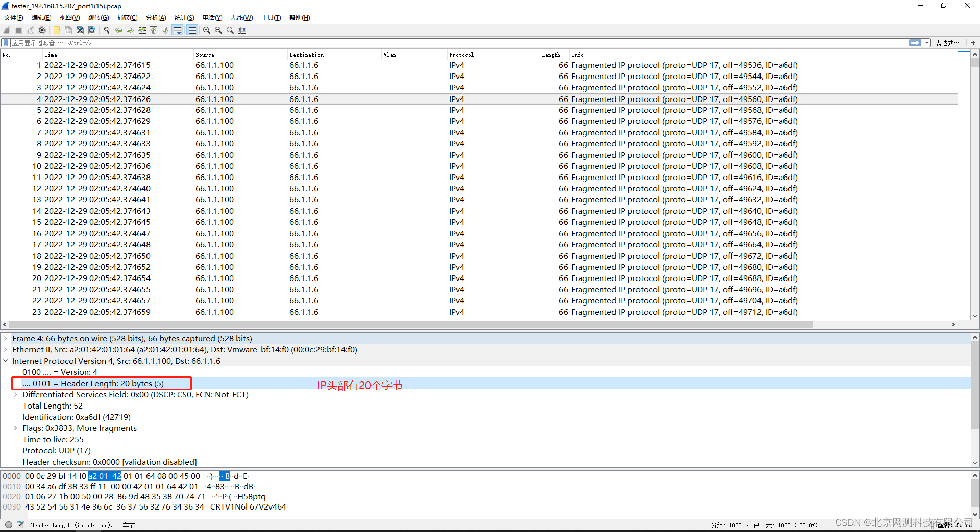Save the capture file icon
This screenshot has height=532, width=980.
[68, 30]
